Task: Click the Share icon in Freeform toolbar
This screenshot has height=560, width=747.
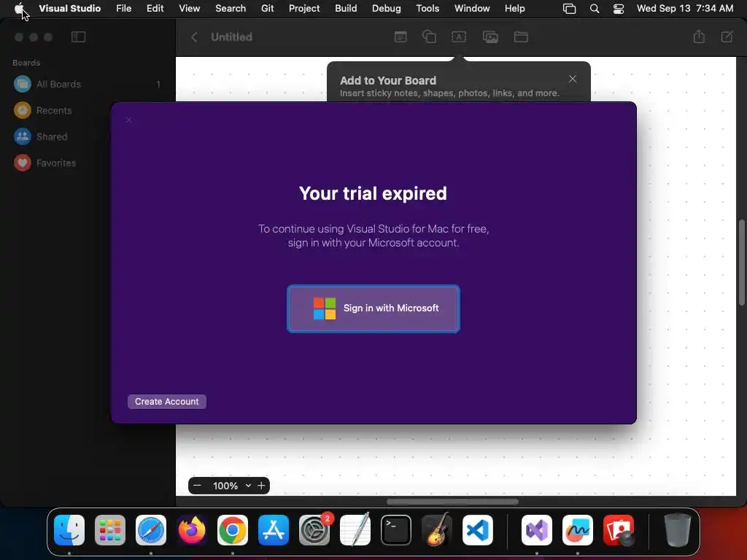Action: 699,36
